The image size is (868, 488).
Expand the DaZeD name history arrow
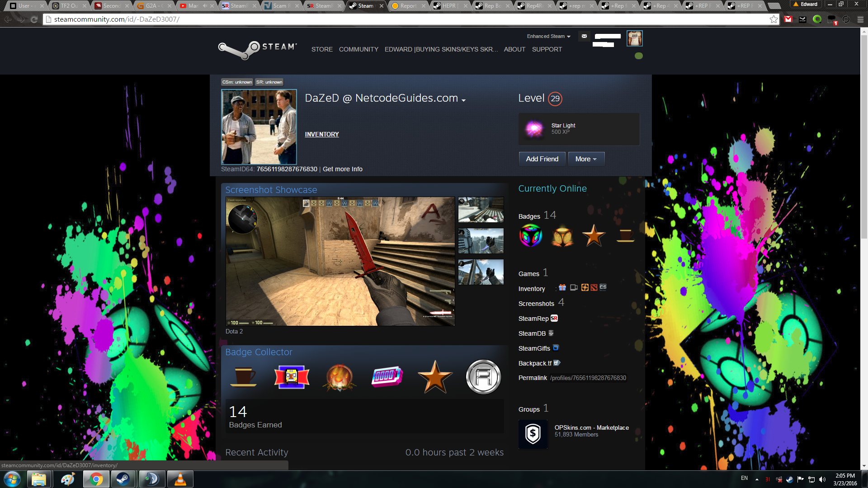coord(463,100)
